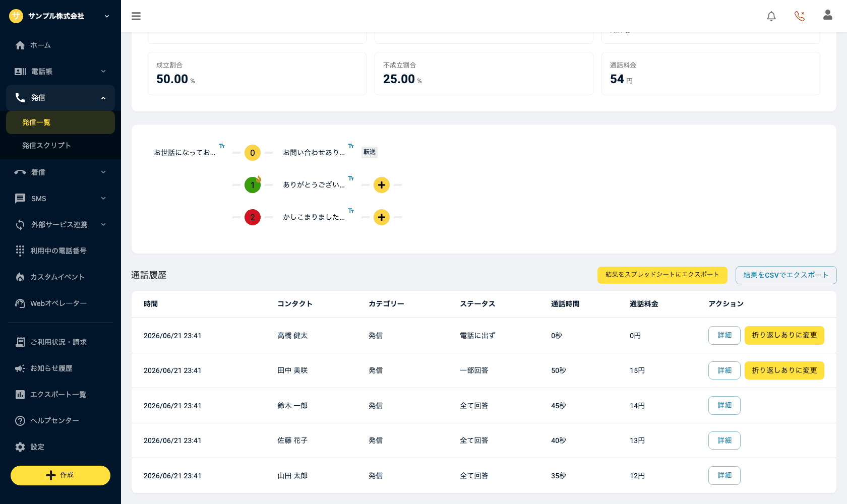The width and height of the screenshot is (847, 504).
Task: Expand the 電話帳 sidebar menu
Action: click(60, 72)
